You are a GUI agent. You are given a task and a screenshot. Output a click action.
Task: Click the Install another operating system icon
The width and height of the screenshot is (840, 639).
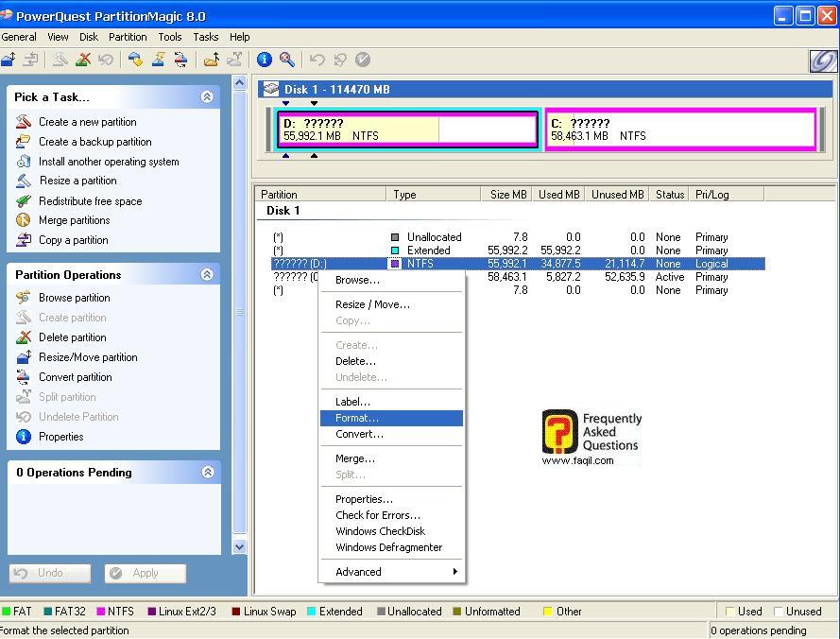[x=24, y=161]
